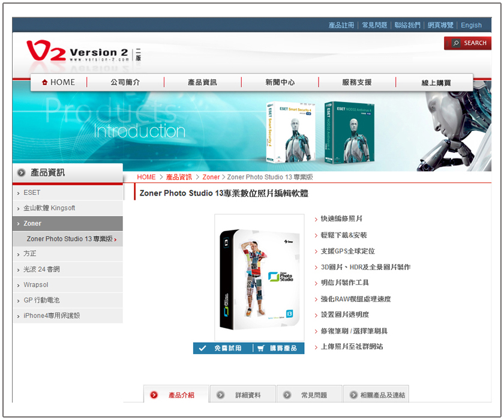The height and width of the screenshot is (420, 504).
Task: Click the 購買產品 buy product button
Action: coord(278,348)
